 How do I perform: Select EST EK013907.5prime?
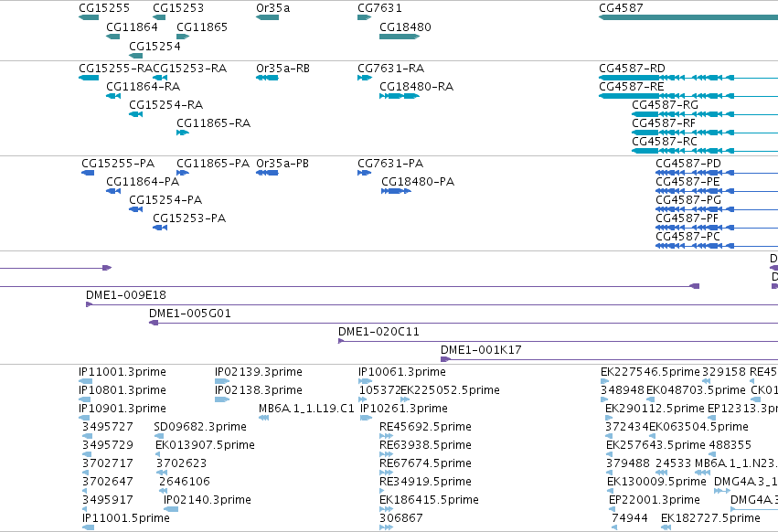[x=158, y=454]
